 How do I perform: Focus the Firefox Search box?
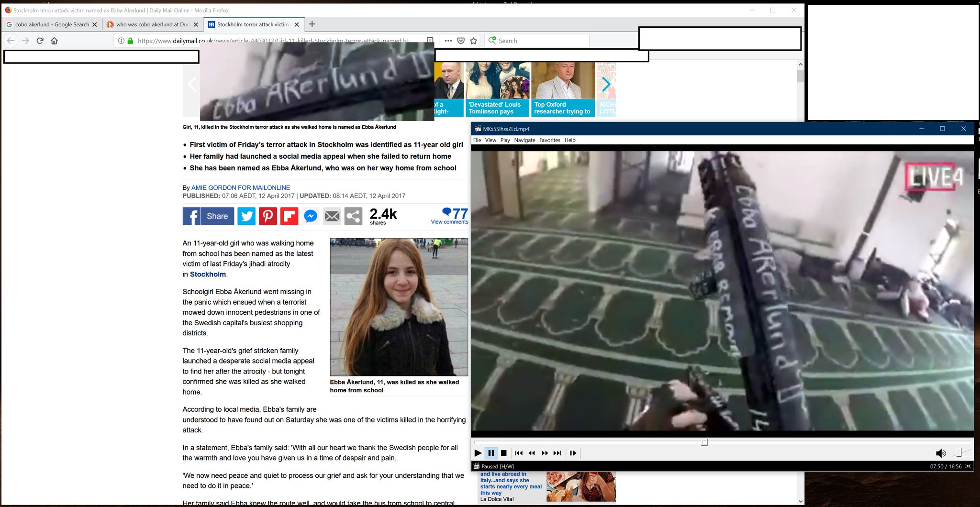[537, 41]
